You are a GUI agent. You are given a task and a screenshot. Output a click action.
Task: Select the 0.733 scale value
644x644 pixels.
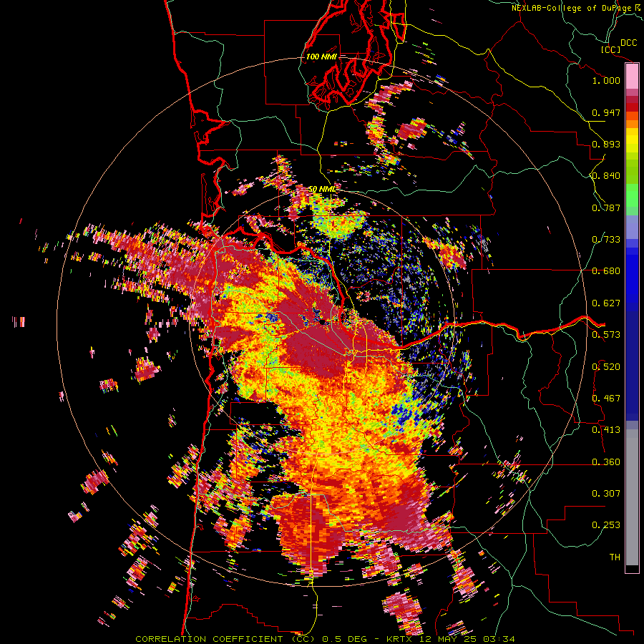(x=606, y=240)
